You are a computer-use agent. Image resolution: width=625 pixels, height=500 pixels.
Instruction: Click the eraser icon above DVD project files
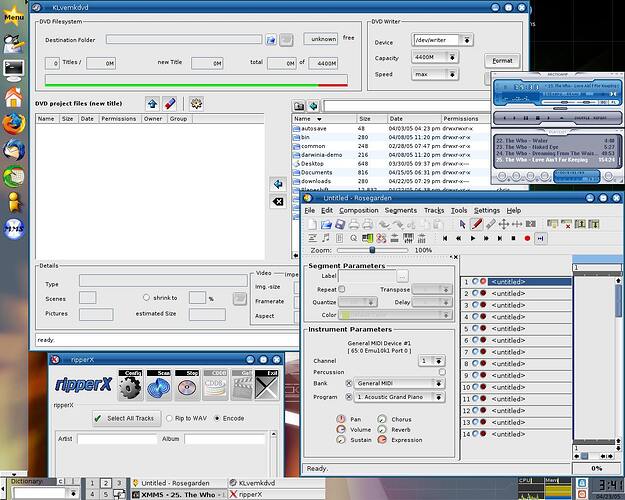coord(170,104)
